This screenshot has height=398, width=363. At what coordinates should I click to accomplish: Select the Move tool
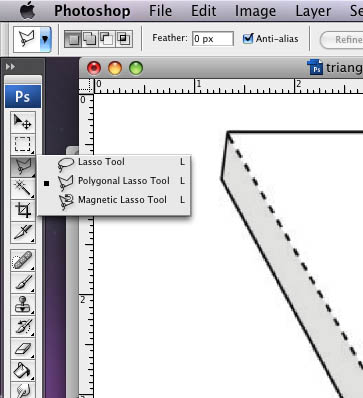pyautogui.click(x=23, y=122)
